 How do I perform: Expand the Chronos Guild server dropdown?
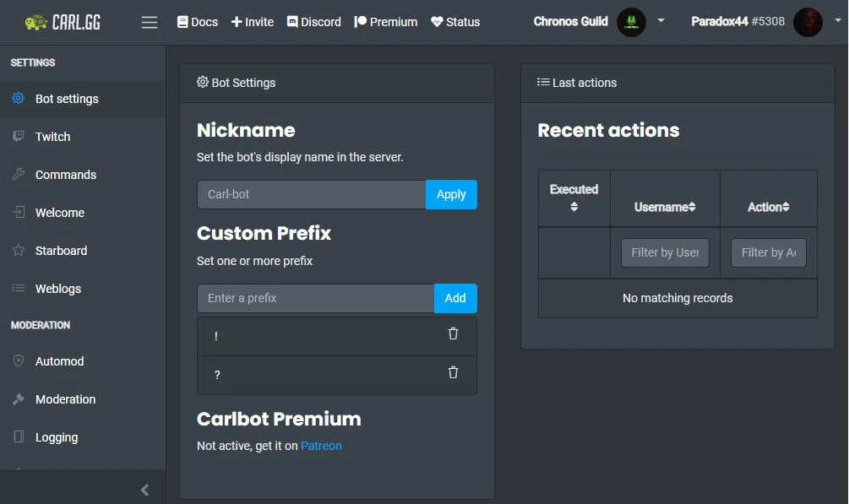[661, 21]
